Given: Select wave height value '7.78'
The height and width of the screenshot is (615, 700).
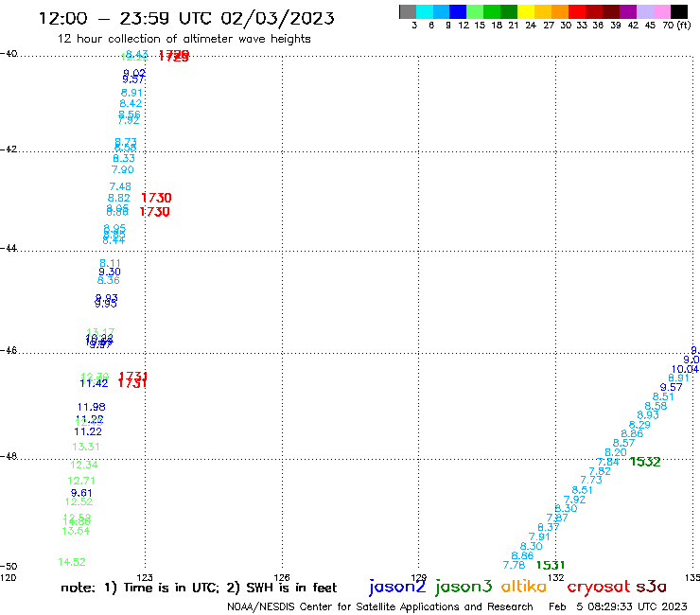Looking at the screenshot, I should tap(514, 566).
